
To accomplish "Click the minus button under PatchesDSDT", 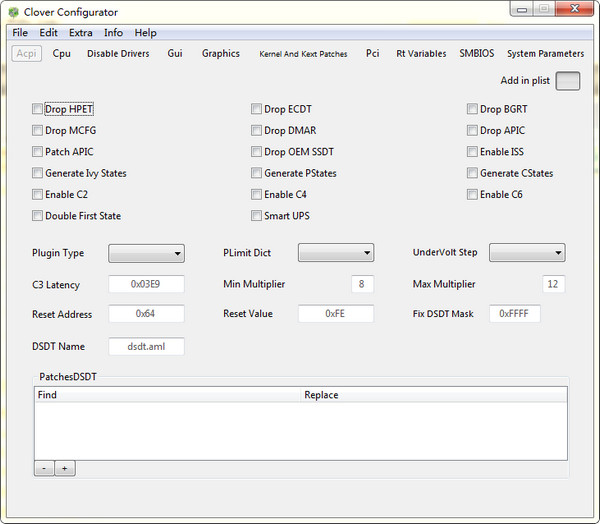I will pos(44,468).
